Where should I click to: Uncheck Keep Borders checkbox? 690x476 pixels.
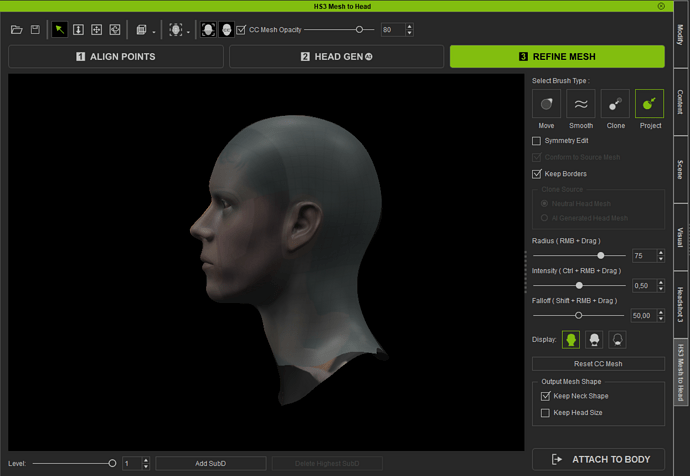click(x=536, y=174)
